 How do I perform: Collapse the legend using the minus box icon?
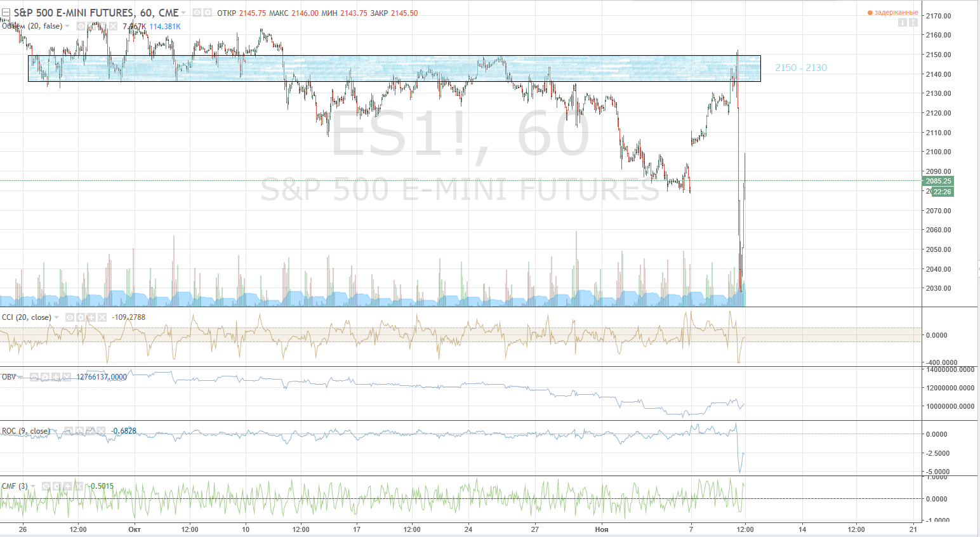pyautogui.click(x=6, y=13)
